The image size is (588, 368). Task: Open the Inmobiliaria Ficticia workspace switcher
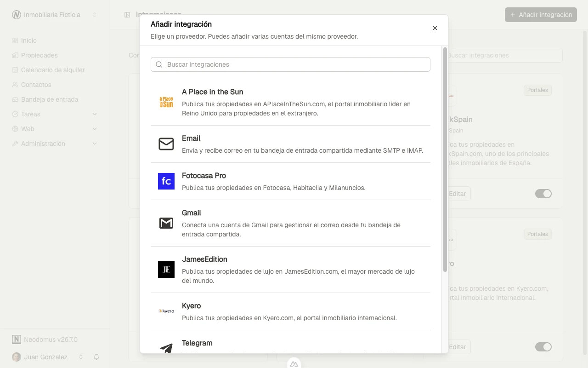point(55,15)
